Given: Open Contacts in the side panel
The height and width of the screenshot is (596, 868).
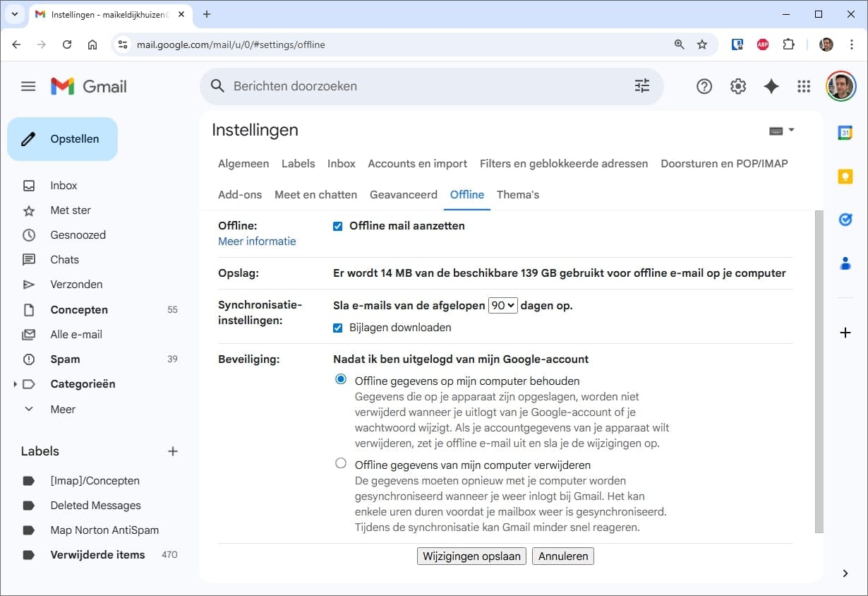Looking at the screenshot, I should pos(845,263).
